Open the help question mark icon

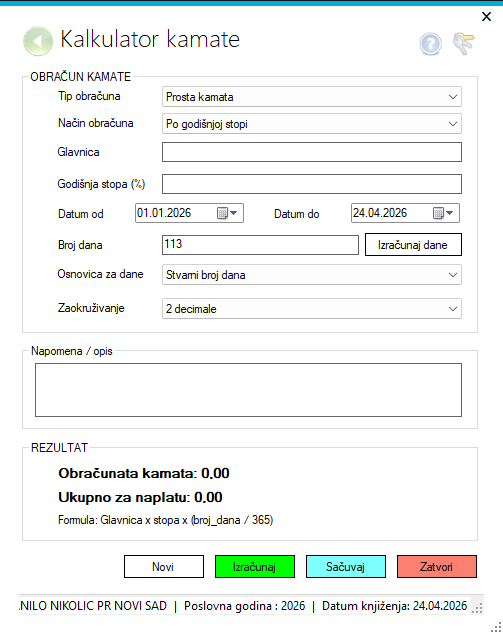point(430,43)
